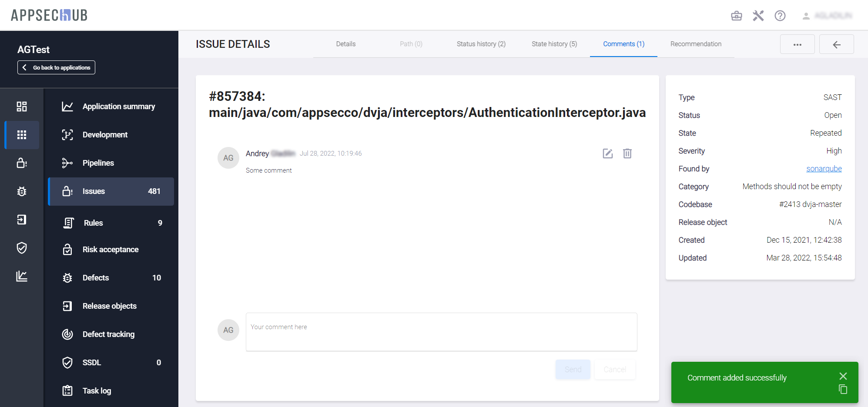The image size is (868, 407).
Task: Open the three-dots more options menu
Action: [797, 44]
